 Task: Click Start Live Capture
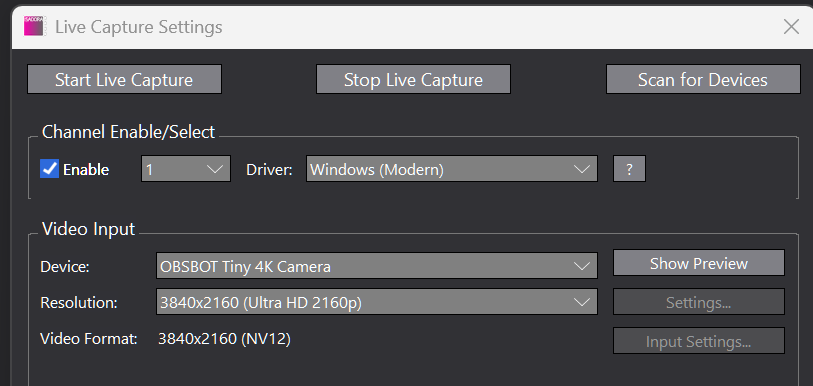(x=124, y=79)
